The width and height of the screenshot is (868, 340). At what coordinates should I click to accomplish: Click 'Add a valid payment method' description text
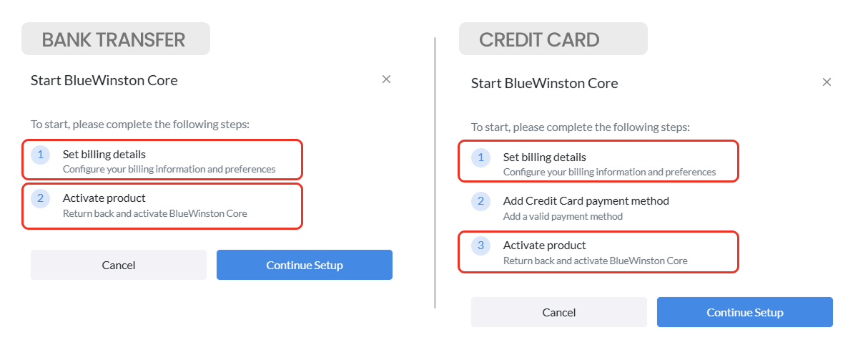pyautogui.click(x=563, y=216)
